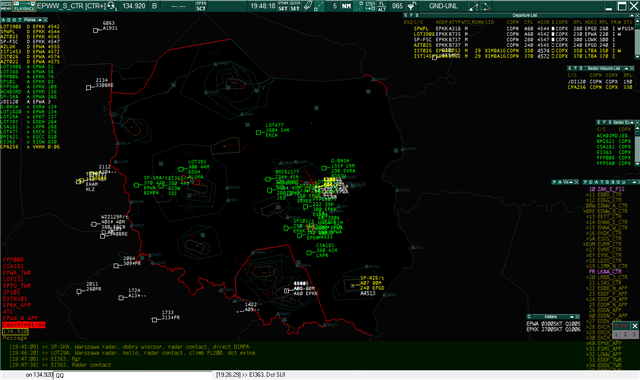Open the main MENU button
This screenshot has width=640, height=380.
[x=6, y=6]
